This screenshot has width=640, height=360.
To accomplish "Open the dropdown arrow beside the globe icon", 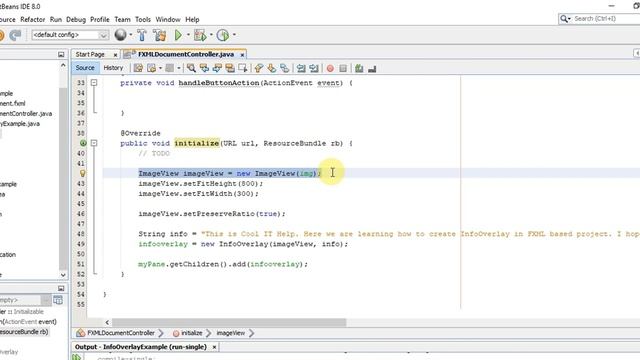I will [131, 35].
